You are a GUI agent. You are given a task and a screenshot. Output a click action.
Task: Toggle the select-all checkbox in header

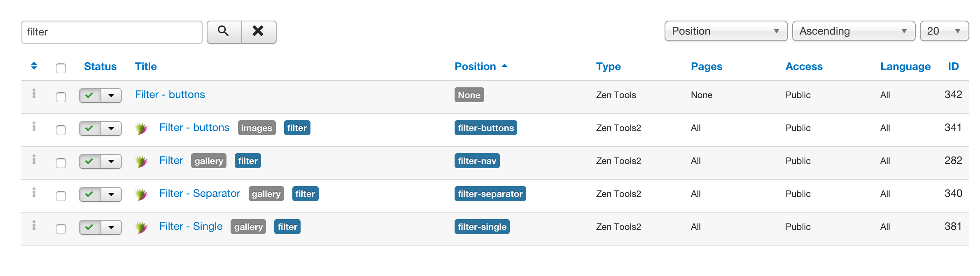61,68
